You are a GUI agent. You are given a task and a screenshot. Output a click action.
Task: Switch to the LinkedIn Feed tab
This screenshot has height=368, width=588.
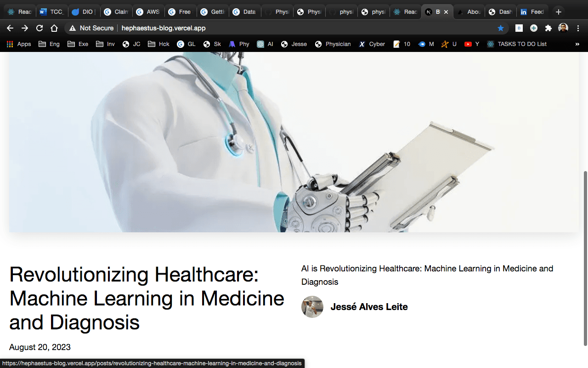coord(532,12)
